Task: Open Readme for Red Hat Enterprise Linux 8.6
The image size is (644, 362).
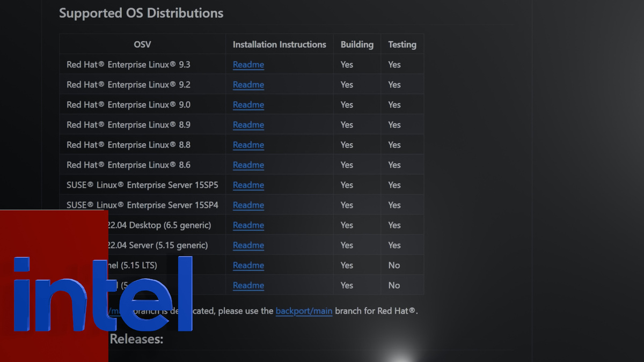Action: point(248,165)
